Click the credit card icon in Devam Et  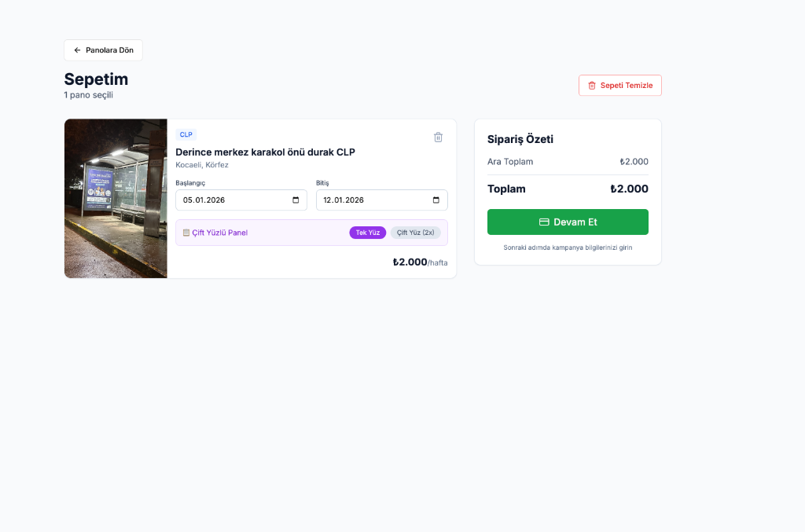coord(544,222)
